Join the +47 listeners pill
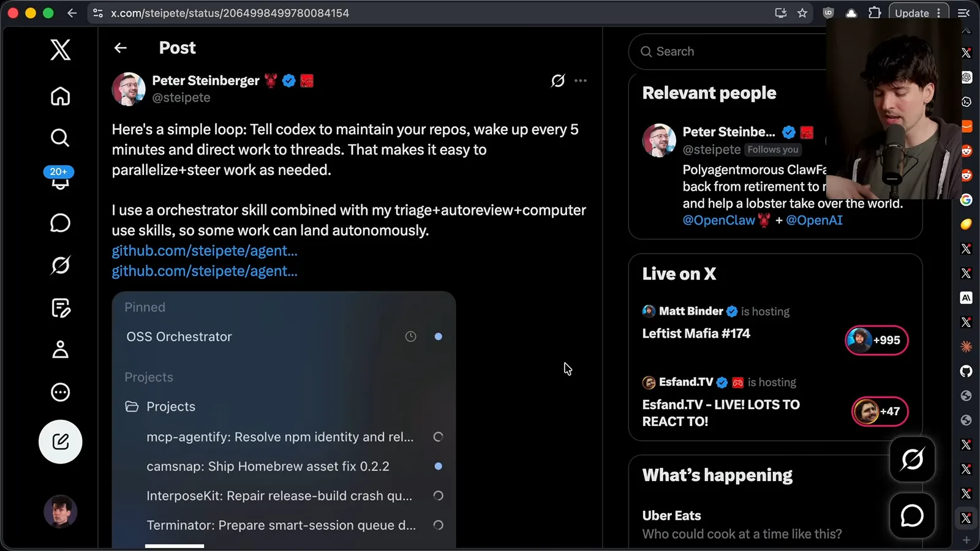The height and width of the screenshot is (551, 980). (x=880, y=411)
